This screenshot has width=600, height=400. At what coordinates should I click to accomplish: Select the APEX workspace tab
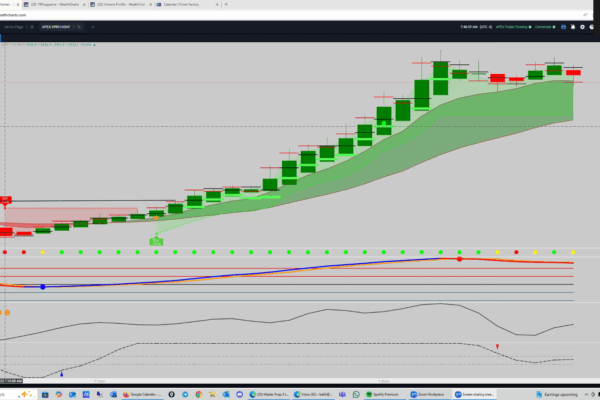click(x=56, y=27)
